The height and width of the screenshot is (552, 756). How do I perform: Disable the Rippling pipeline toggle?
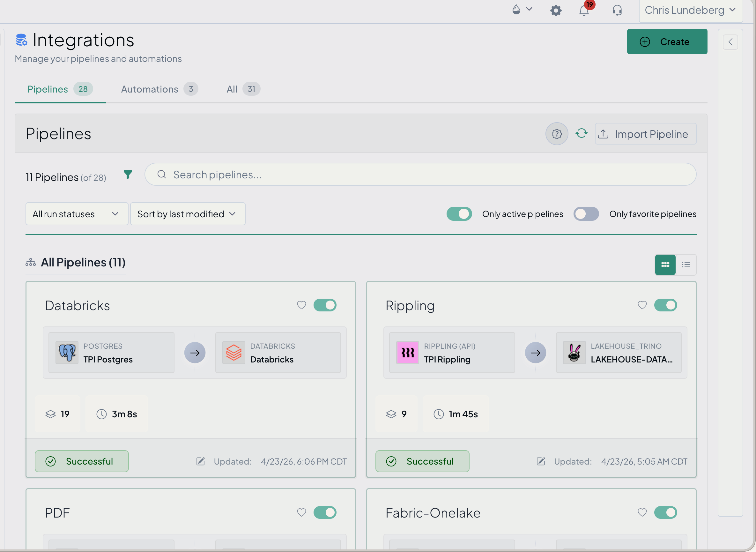(x=665, y=305)
